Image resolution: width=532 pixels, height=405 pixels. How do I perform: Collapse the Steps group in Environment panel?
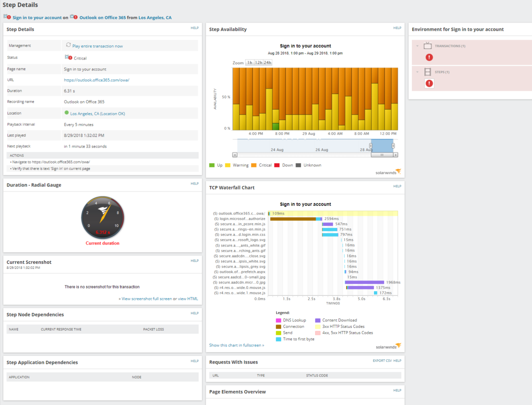coord(417,72)
